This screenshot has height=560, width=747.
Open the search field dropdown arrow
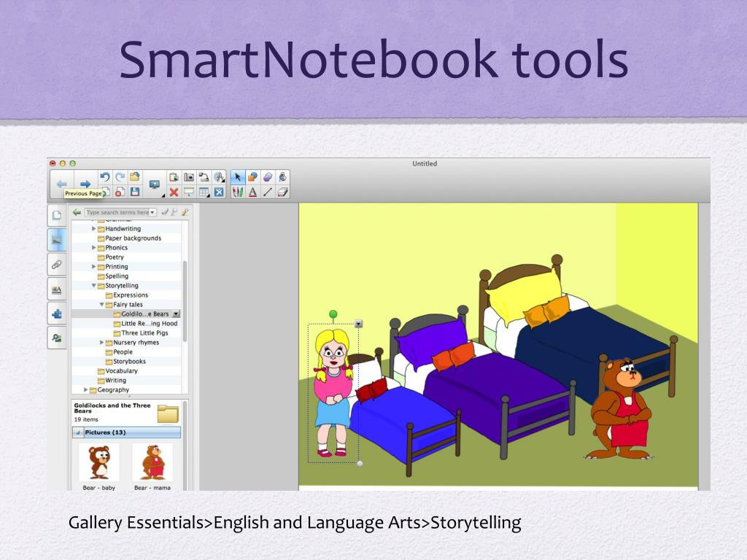[152, 212]
